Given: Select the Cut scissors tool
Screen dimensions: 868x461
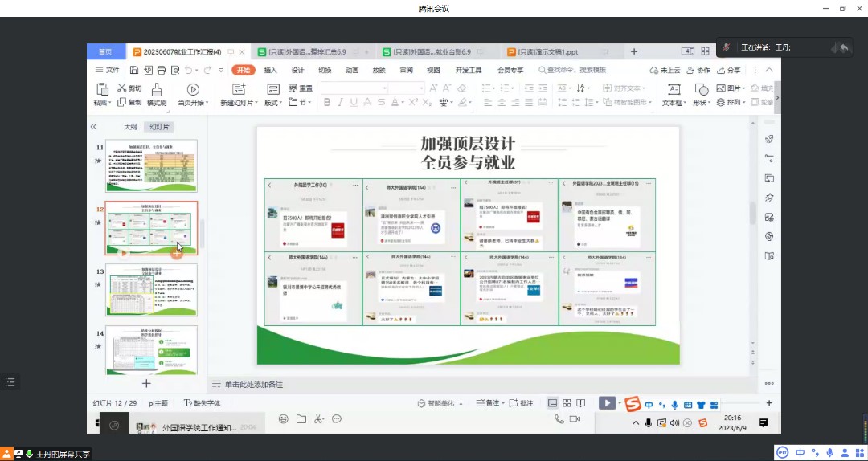Looking at the screenshot, I should (x=122, y=88).
